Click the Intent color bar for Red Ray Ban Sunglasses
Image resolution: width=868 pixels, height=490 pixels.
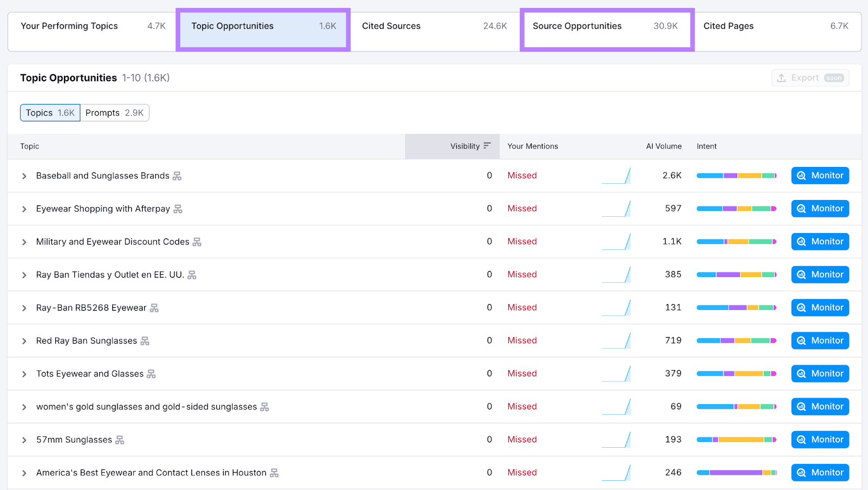pyautogui.click(x=736, y=340)
